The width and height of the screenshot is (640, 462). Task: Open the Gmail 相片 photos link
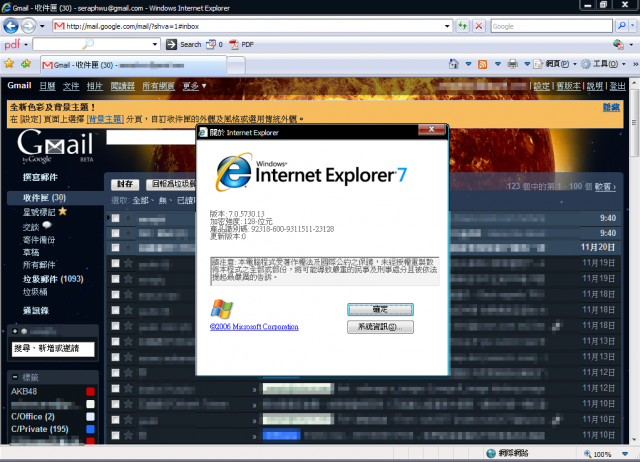[x=95, y=86]
